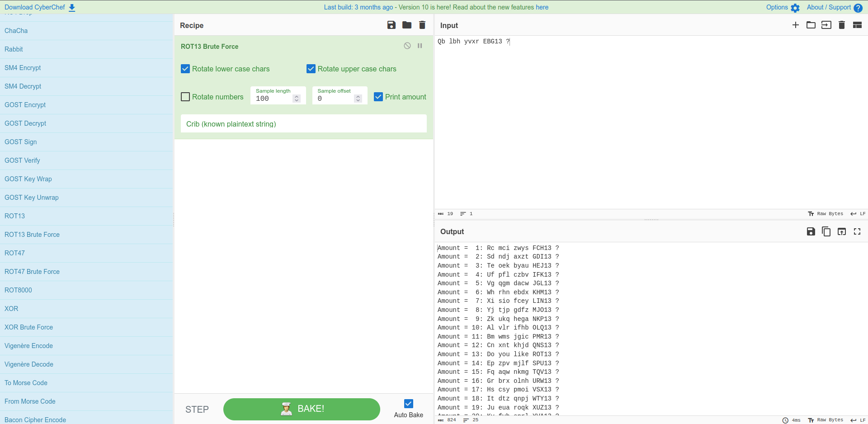868x424 pixels.
Task: Toggle the Auto Bake checkbox
Action: [409, 404]
